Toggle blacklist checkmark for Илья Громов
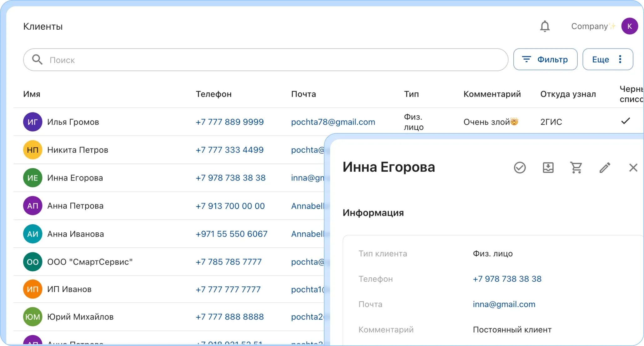Viewport: 644px width, 346px height. tap(626, 121)
